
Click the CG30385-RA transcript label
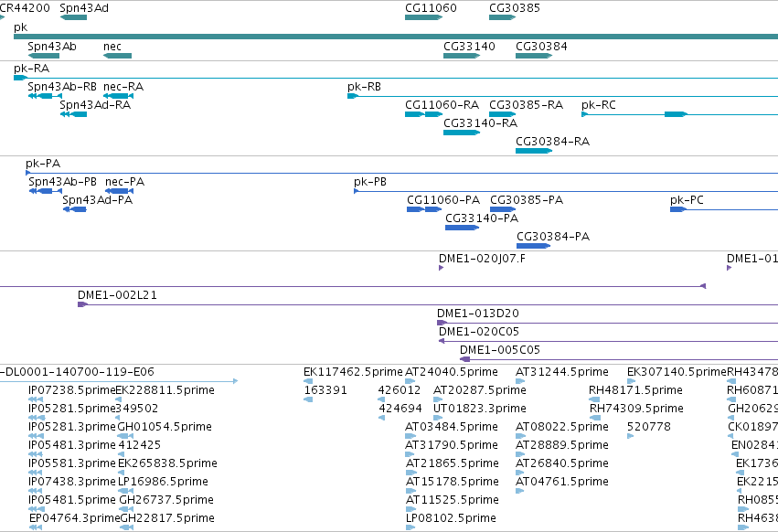526,105
